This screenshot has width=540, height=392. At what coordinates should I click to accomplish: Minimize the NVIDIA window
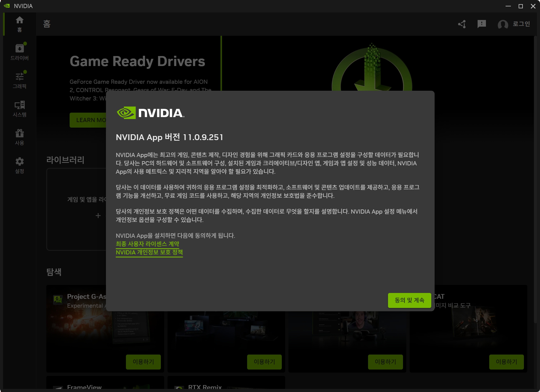(x=508, y=6)
